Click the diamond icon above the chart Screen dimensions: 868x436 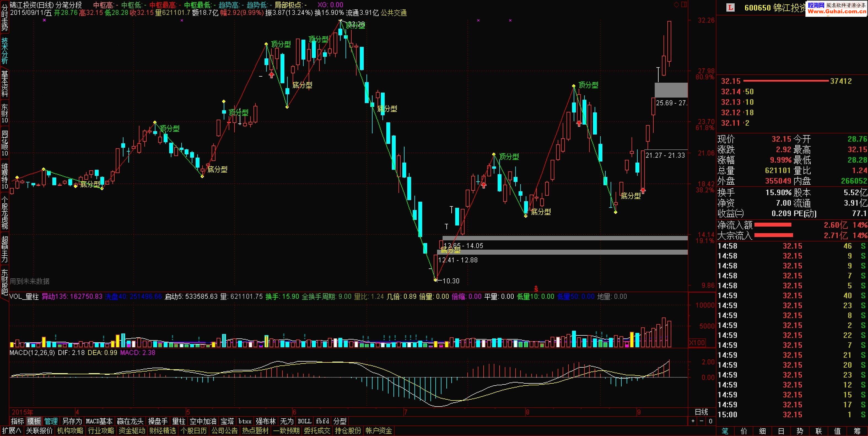(x=676, y=5)
